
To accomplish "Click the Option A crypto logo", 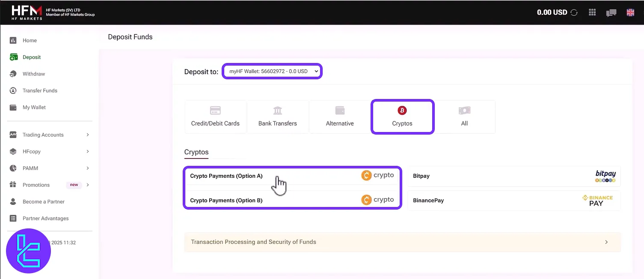I will [377, 175].
